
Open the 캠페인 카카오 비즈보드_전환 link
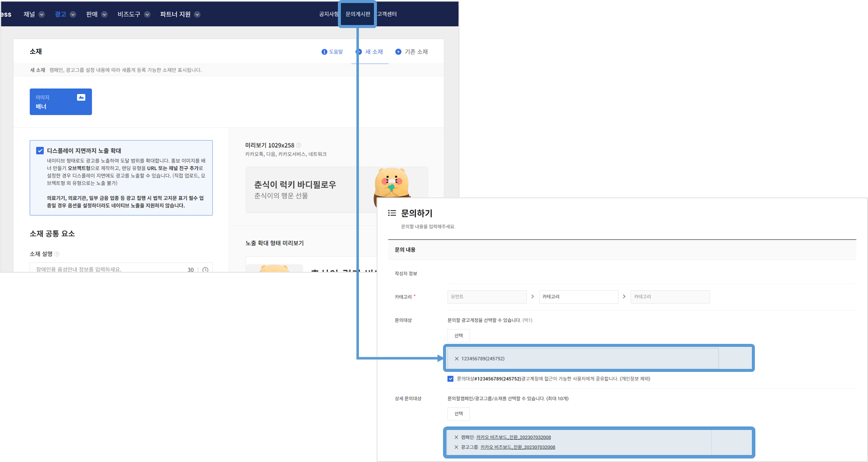click(513, 437)
